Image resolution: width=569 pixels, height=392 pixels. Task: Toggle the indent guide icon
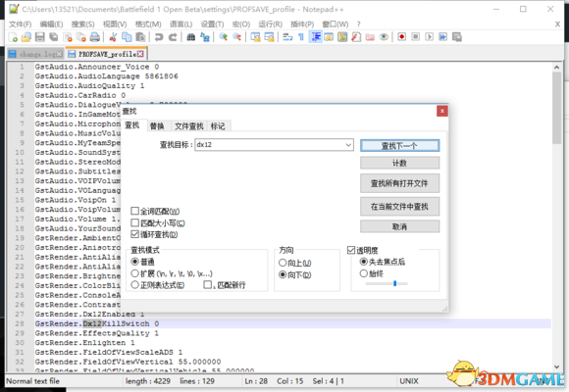pyautogui.click(x=315, y=37)
